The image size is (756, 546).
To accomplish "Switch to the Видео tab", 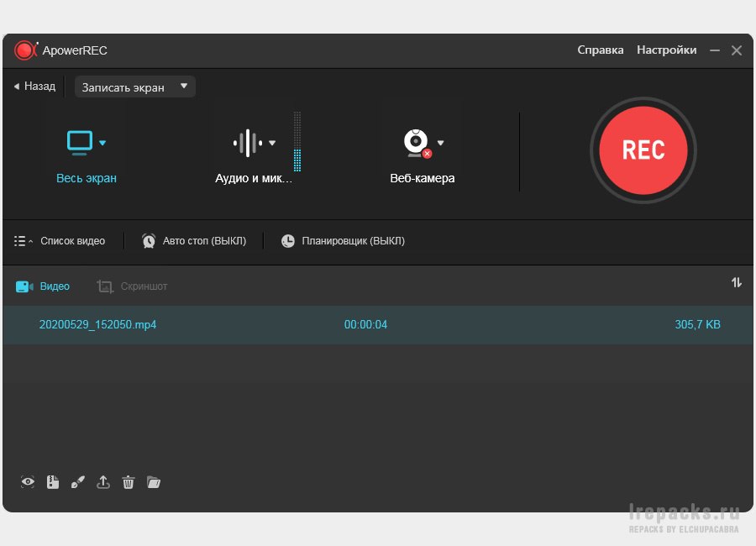I will (55, 286).
